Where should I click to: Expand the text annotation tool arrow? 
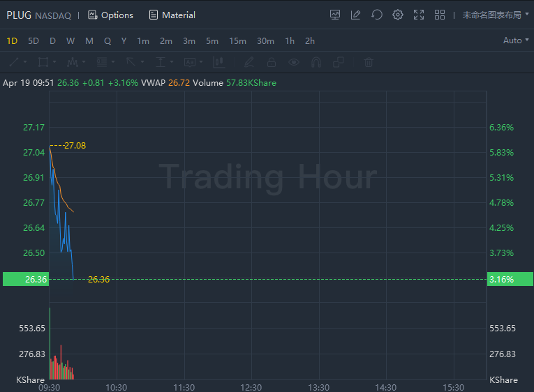tap(201, 62)
